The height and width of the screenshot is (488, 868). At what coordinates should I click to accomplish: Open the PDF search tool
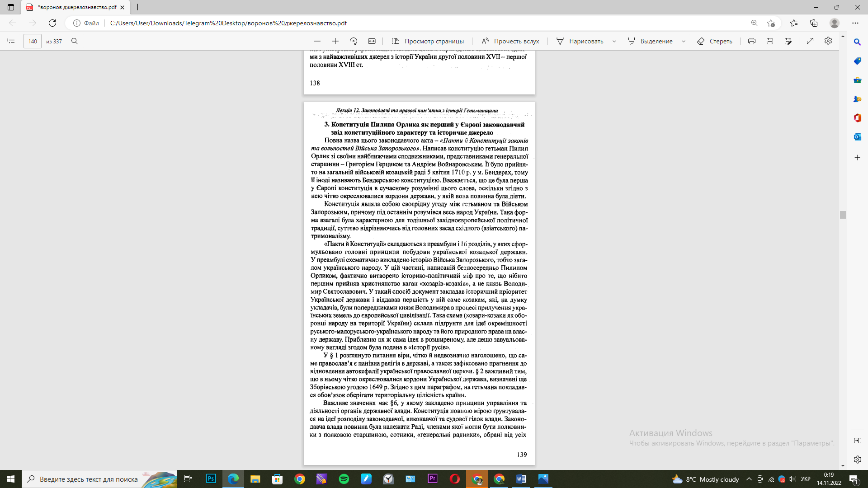[x=75, y=41]
